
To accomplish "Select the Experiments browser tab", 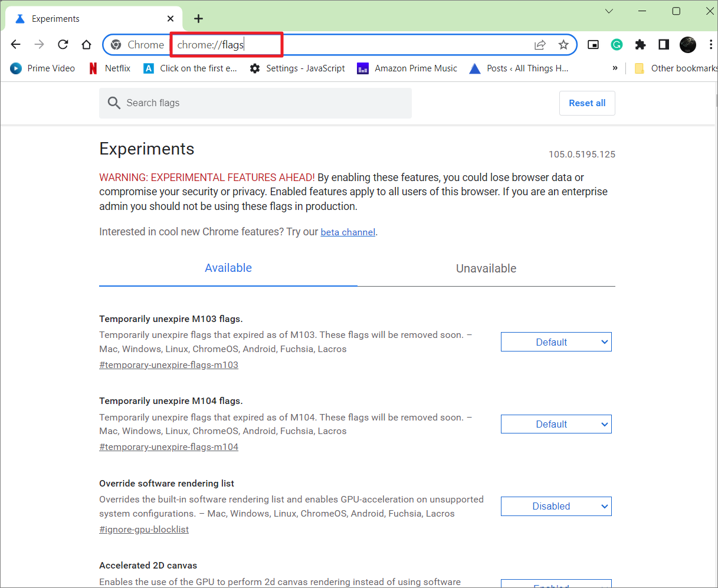I will [x=94, y=19].
